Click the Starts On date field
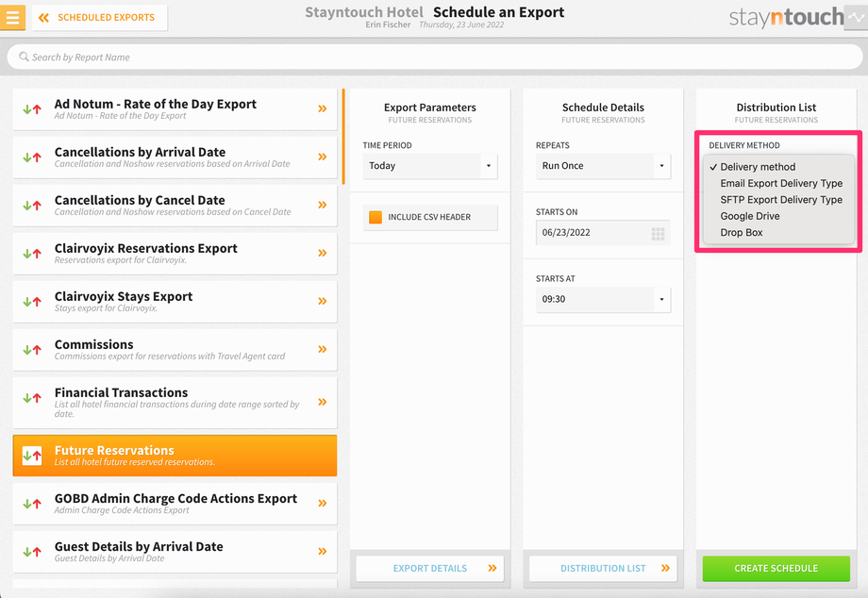This screenshot has height=598, width=868. (603, 233)
